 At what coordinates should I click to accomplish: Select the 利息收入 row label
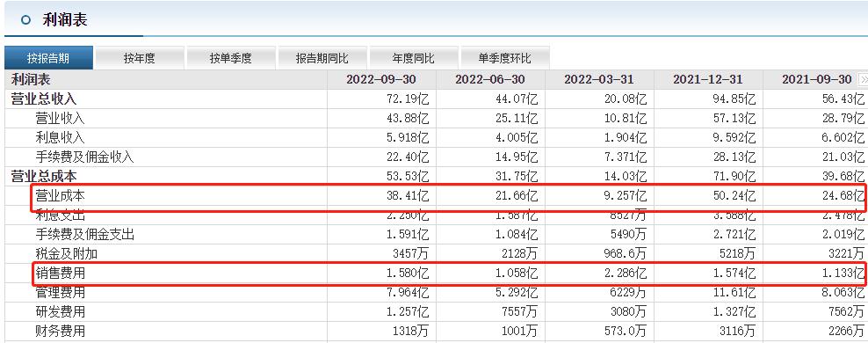point(61,138)
